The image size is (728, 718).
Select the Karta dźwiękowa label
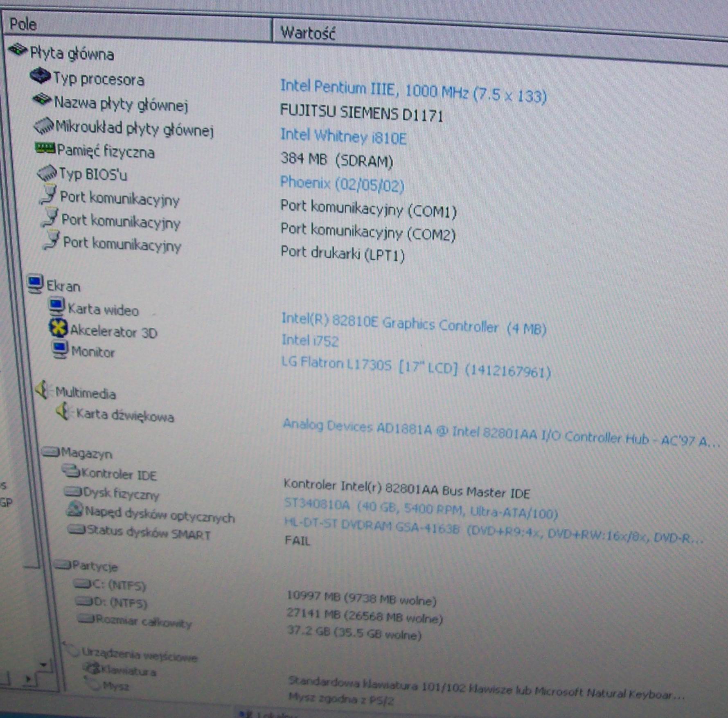point(125,415)
